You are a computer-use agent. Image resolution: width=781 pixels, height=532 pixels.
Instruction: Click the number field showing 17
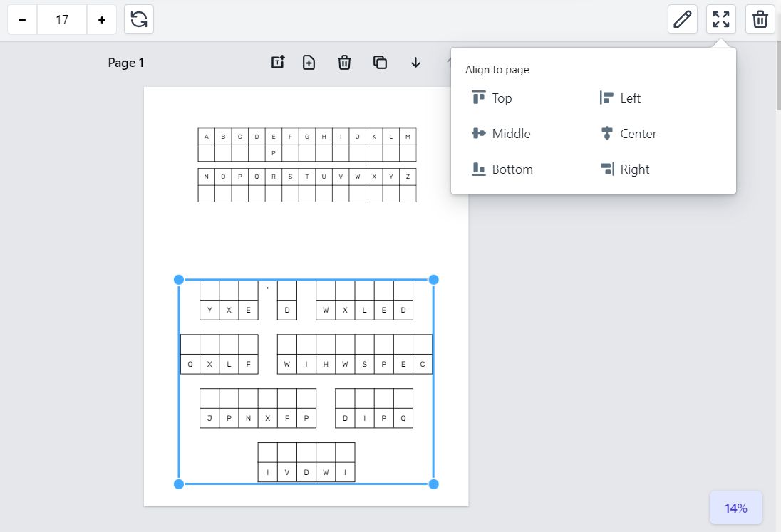[x=62, y=20]
